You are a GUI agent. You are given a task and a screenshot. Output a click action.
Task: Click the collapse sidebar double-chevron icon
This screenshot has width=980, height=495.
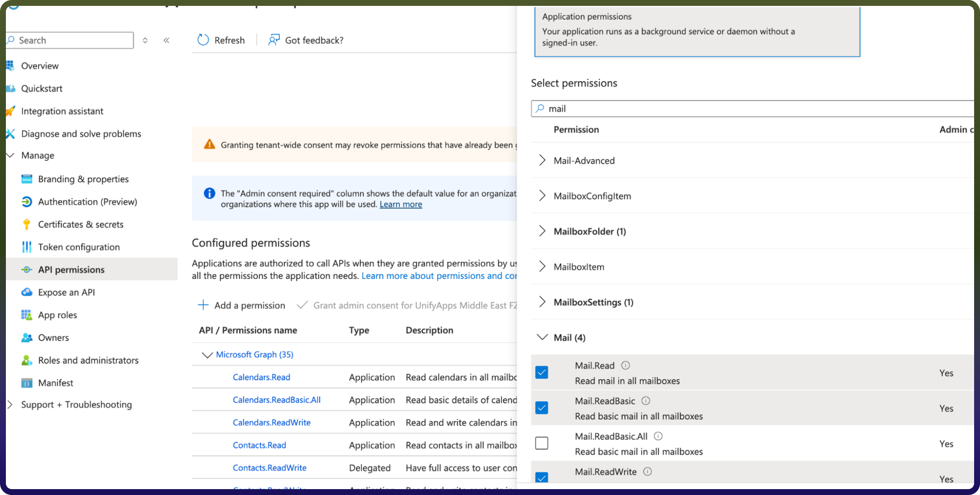click(167, 40)
